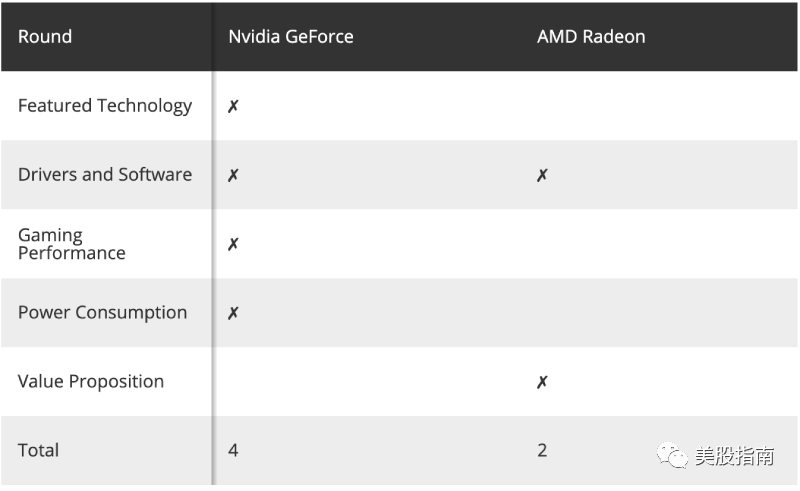Click the WeChat logo watermark icon
The width and height of the screenshot is (800, 491).
point(673,456)
